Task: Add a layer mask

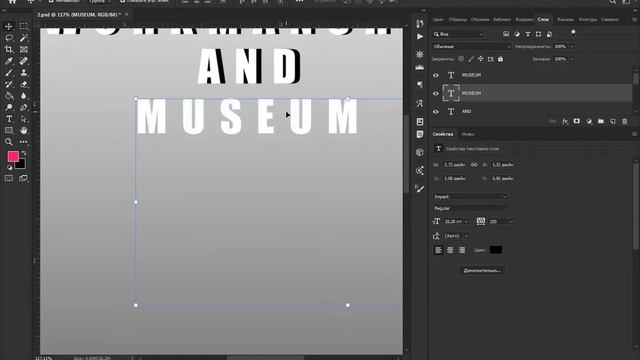Action: (577, 122)
